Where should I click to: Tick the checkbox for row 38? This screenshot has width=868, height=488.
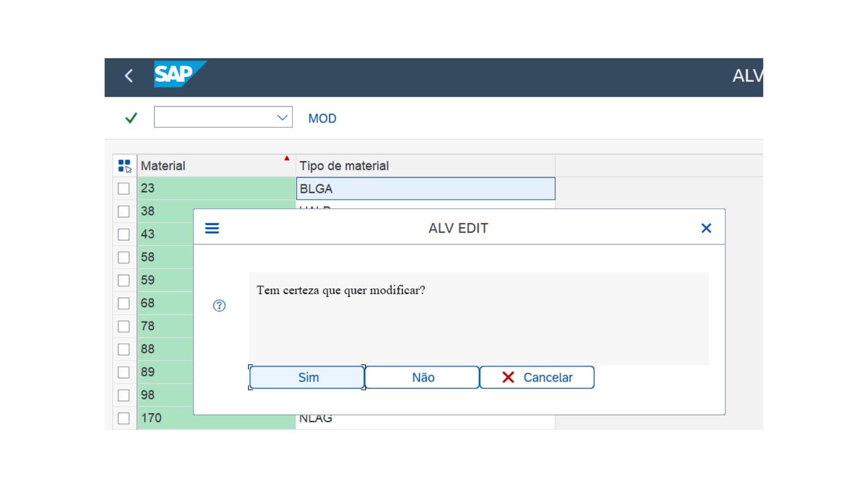123,211
